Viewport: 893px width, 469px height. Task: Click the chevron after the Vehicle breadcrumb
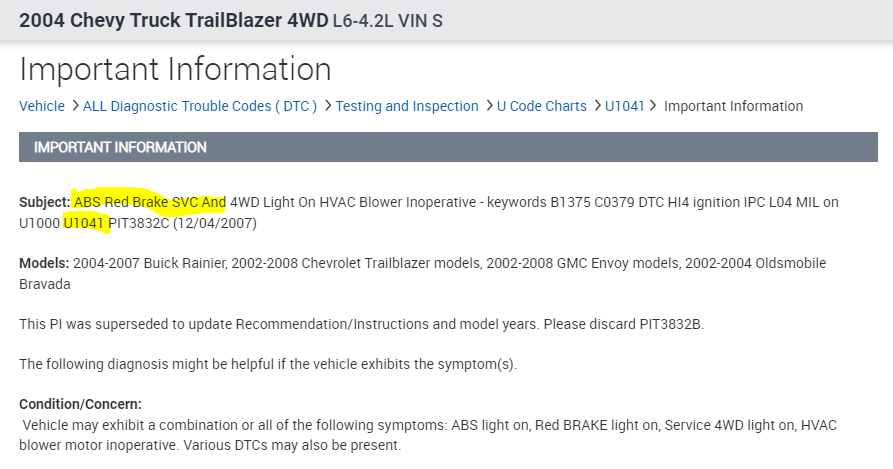(74, 106)
